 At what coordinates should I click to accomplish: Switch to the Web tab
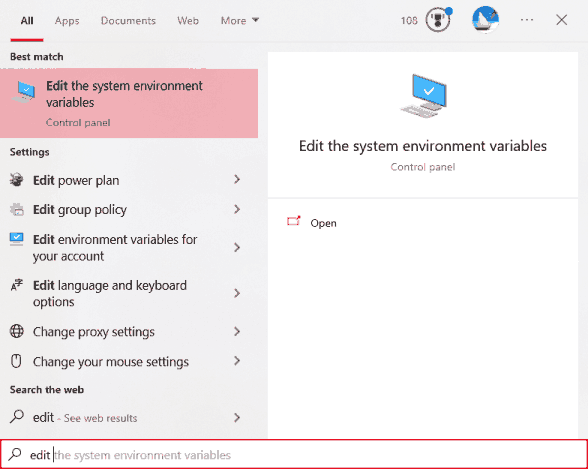click(x=188, y=20)
